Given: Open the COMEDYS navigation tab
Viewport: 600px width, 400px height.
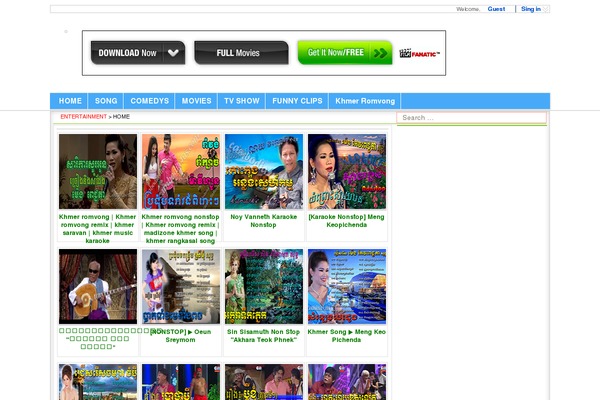Looking at the screenshot, I should tap(149, 101).
